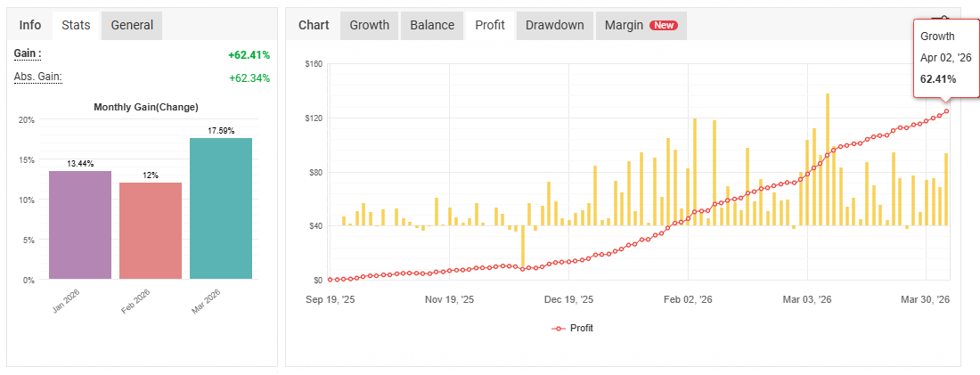
Task: Select the Profit chart tab
Action: (x=490, y=25)
